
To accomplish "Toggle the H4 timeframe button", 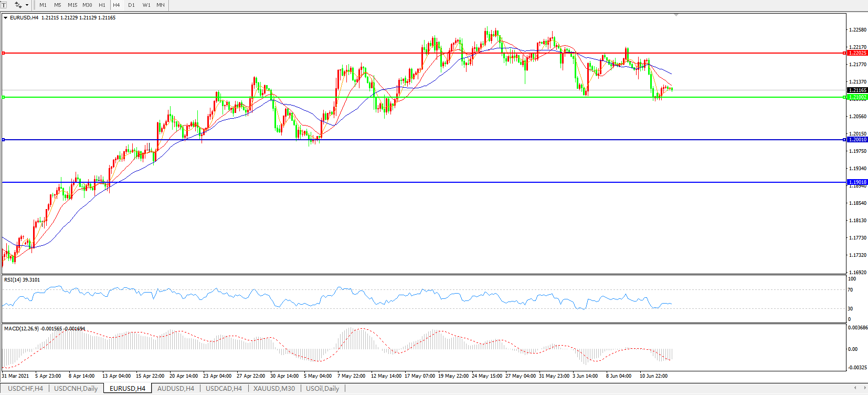I will coord(117,5).
